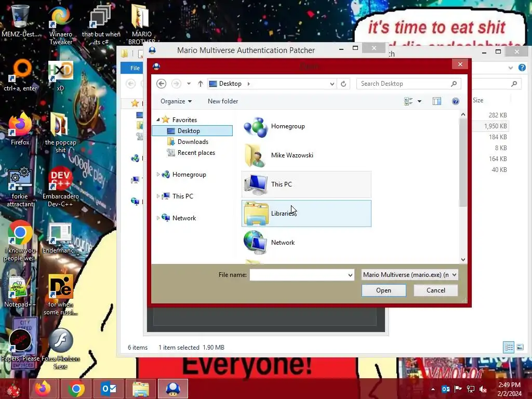
Task: Click the File tab in Explorer window
Action: [135, 68]
